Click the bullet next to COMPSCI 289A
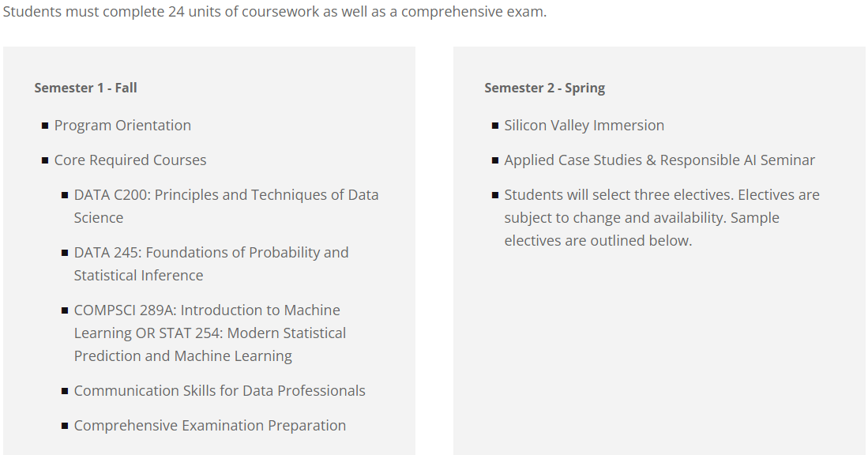Viewport: 868px width, 455px height. 65,311
